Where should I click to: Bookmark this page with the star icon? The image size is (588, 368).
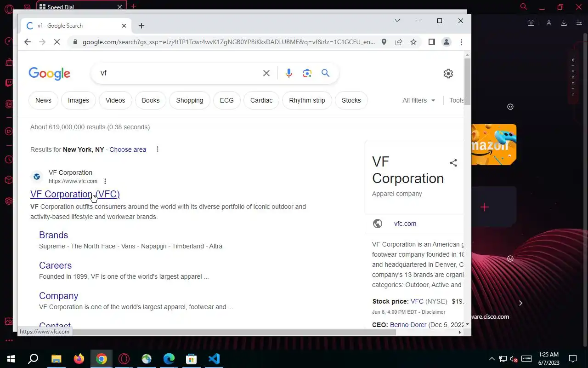pos(413,42)
